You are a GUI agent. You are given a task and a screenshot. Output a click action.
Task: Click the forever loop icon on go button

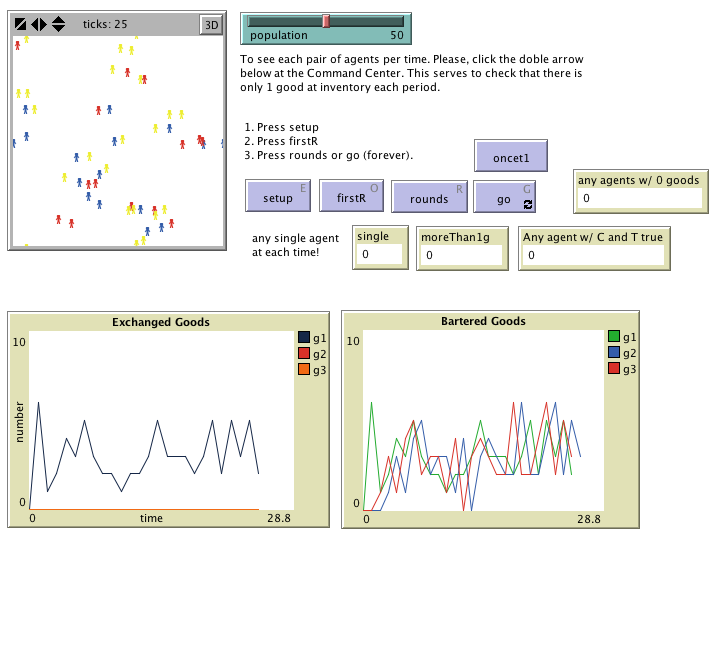click(x=527, y=204)
